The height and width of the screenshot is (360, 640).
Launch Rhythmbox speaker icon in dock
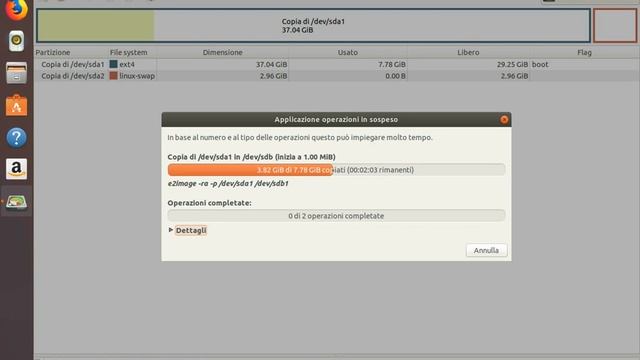point(16,41)
